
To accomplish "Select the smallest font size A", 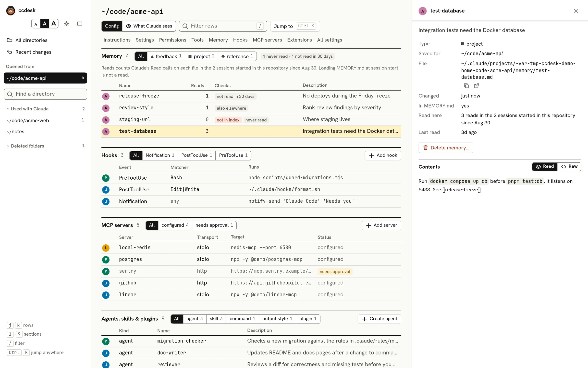I will (x=36, y=24).
